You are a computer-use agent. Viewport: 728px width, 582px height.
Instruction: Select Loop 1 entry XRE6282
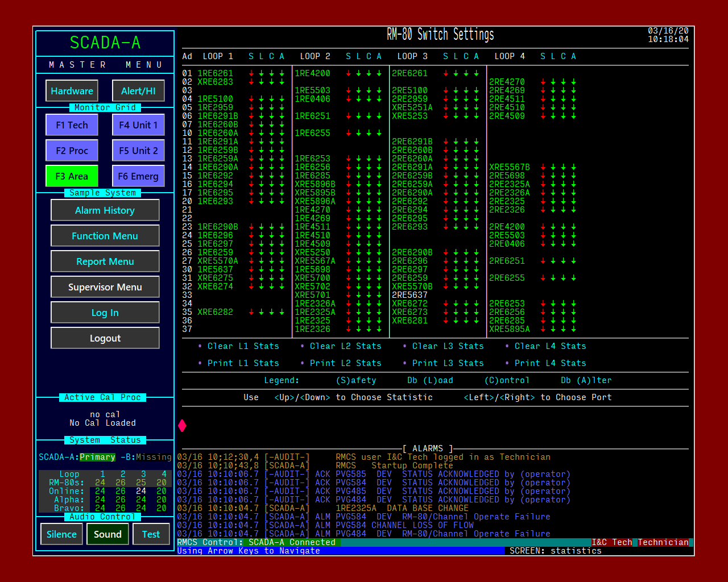coord(216,312)
